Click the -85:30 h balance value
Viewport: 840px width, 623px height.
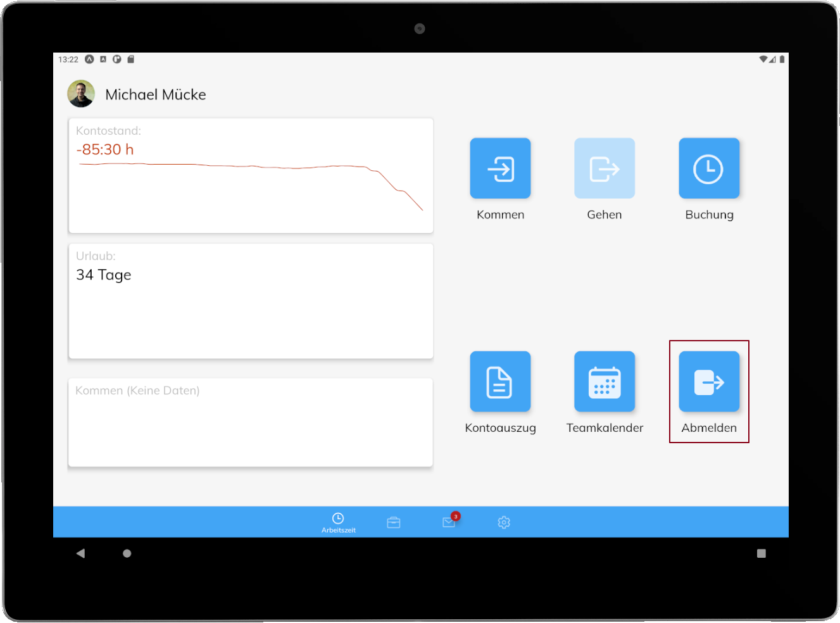105,149
